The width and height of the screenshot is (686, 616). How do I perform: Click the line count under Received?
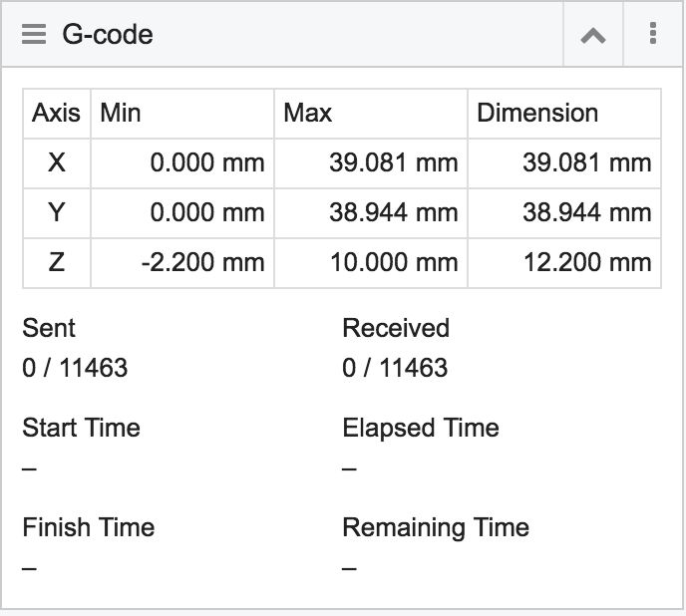pyautogui.click(x=395, y=368)
